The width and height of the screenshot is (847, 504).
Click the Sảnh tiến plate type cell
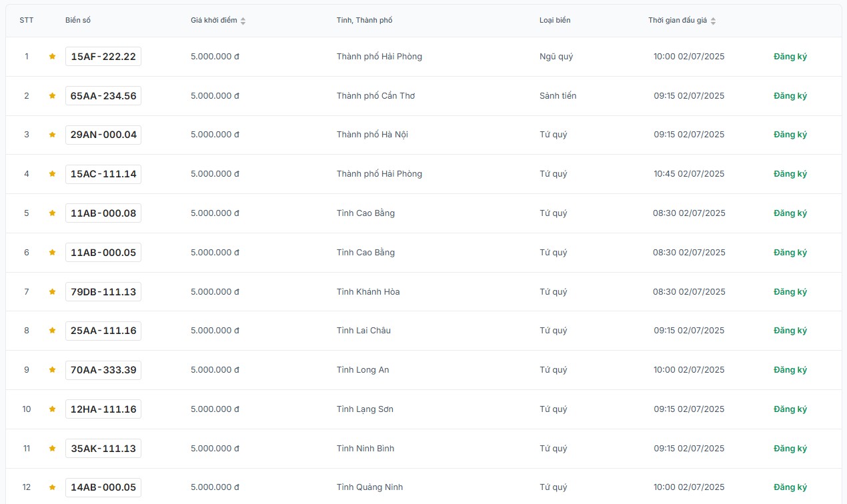click(x=558, y=96)
